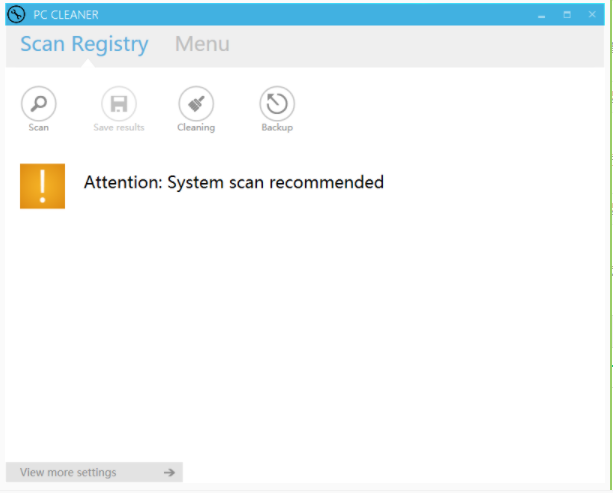Run the Cleaning brush tool
The image size is (613, 493).
tap(196, 104)
